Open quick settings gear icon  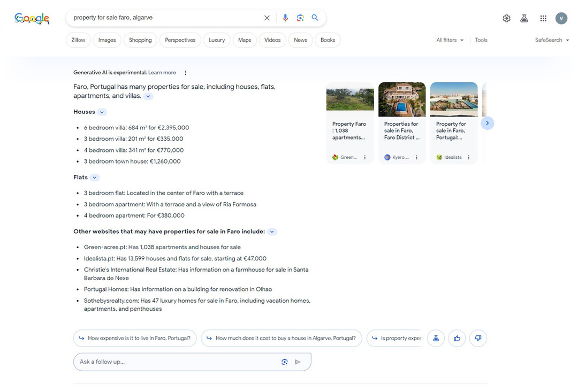pyautogui.click(x=506, y=18)
